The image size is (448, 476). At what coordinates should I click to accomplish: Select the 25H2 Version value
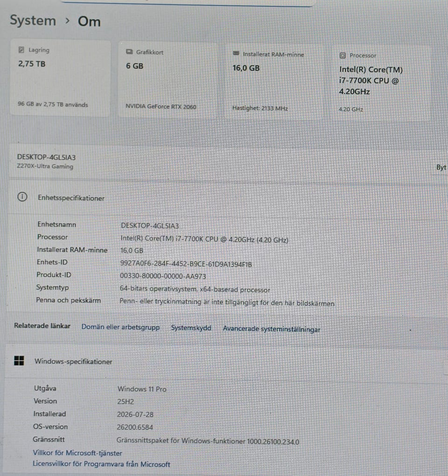tap(126, 401)
